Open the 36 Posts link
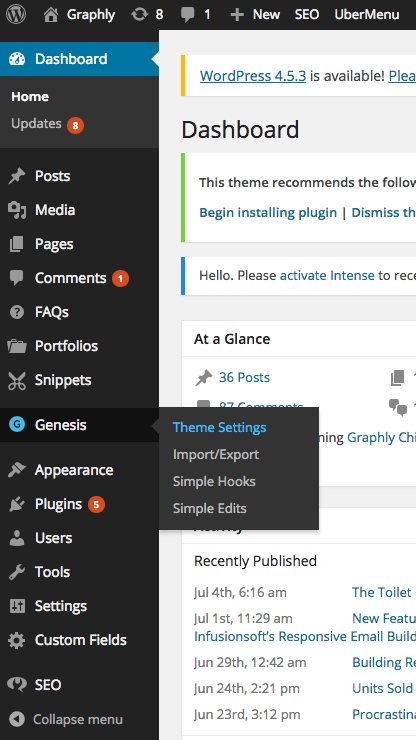Viewport: 416px width, 740px height. tap(244, 377)
